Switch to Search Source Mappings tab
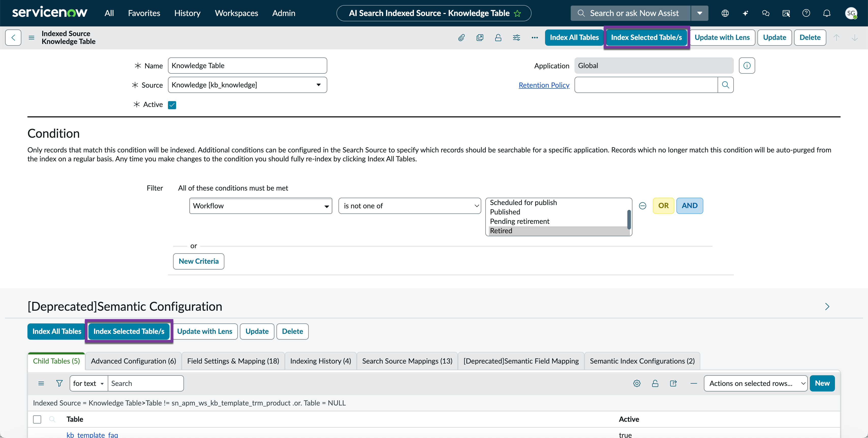868x438 pixels. (x=407, y=361)
